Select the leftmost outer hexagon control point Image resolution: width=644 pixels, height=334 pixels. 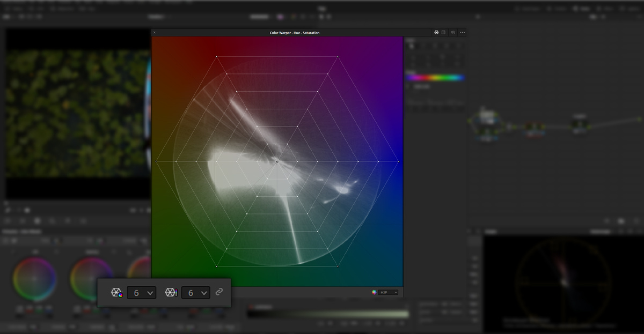(156, 161)
